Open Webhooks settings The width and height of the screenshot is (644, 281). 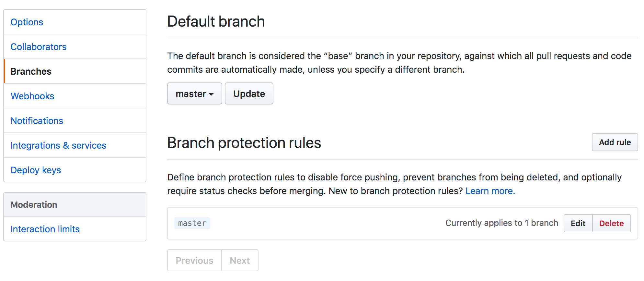(x=75, y=96)
